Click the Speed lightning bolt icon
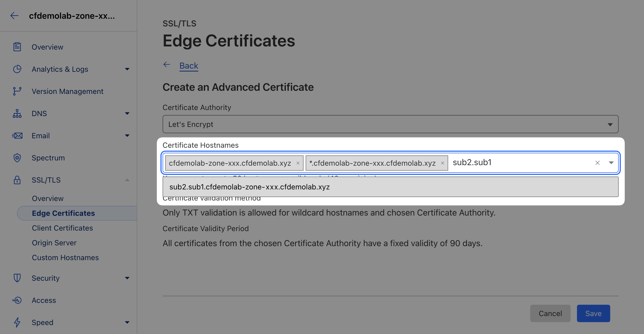This screenshot has width=644, height=334. coord(17,322)
